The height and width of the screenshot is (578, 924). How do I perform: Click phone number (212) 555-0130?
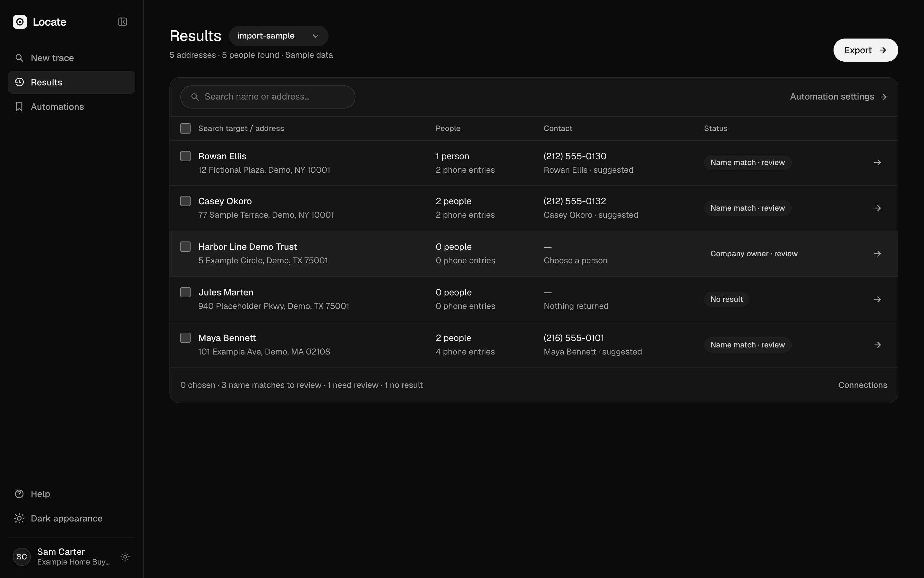[x=575, y=156]
